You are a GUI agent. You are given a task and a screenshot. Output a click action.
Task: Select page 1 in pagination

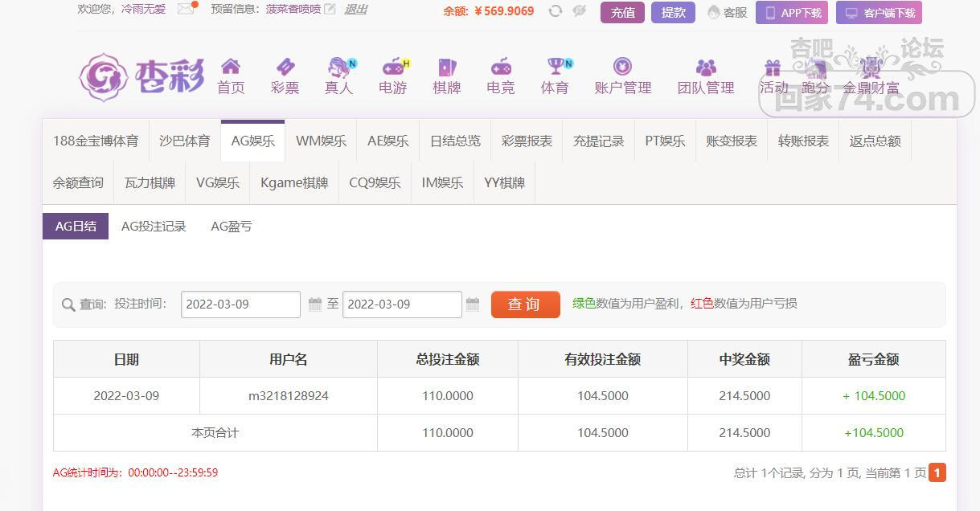click(x=937, y=472)
